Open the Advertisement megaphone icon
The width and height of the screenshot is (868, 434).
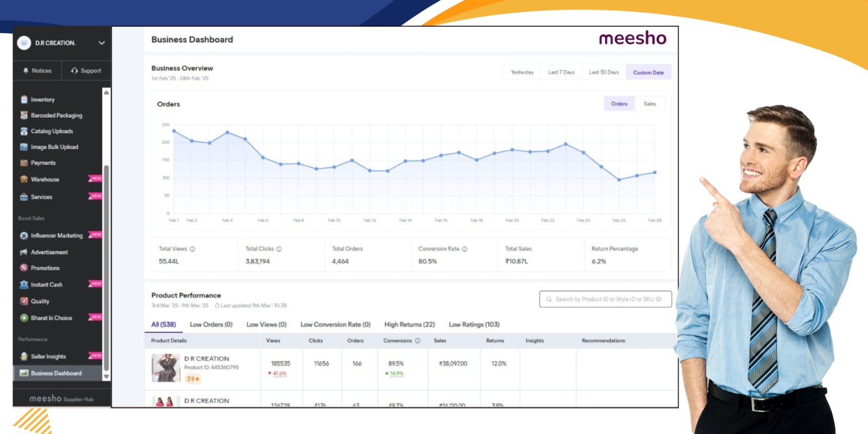tap(24, 252)
